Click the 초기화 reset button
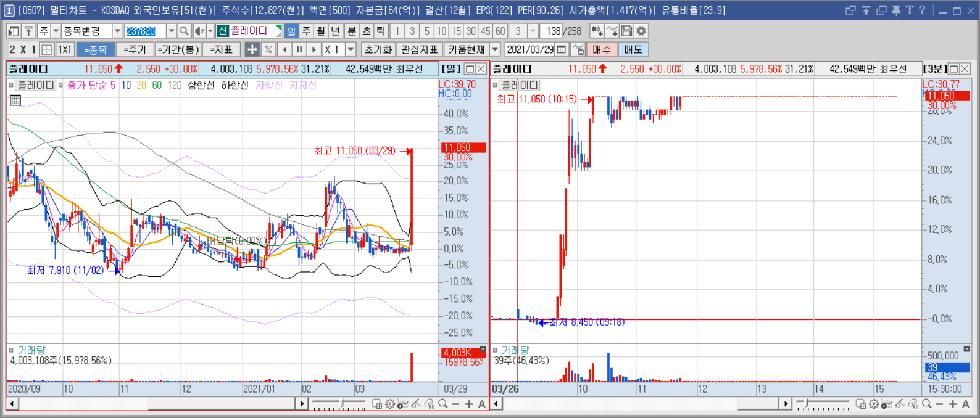 tap(378, 49)
